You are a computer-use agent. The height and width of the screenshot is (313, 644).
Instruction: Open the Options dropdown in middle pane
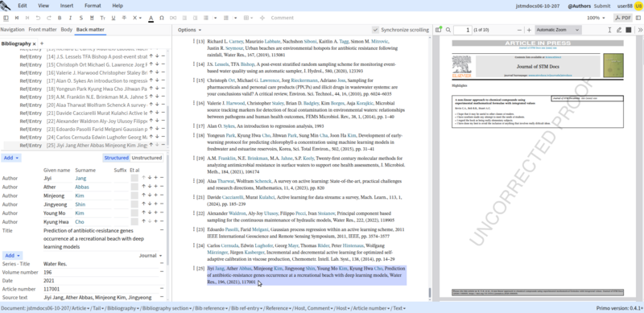pos(189,30)
